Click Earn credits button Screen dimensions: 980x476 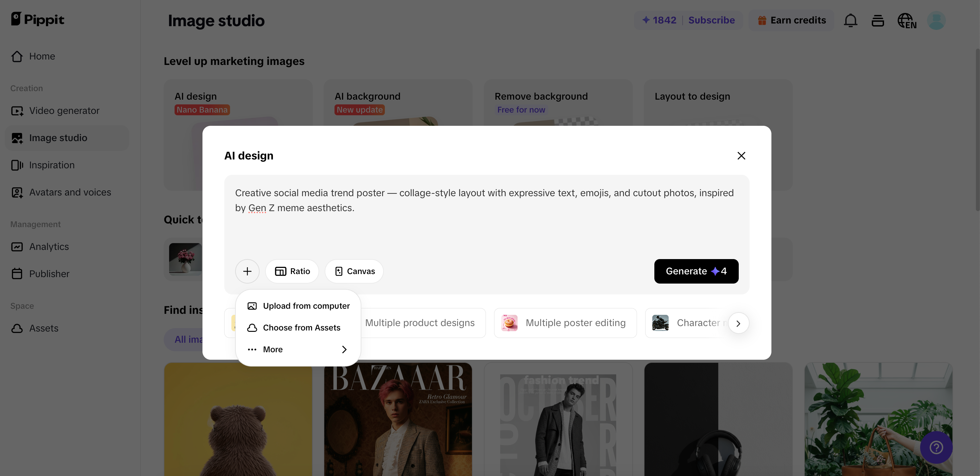point(792,20)
